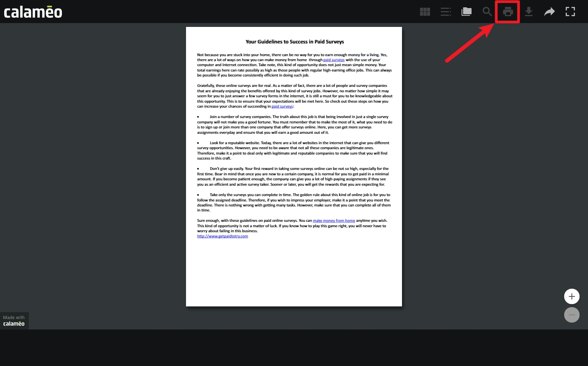
Task: Open the http://www.getpaidtotry.com URL link
Action: [223, 236]
